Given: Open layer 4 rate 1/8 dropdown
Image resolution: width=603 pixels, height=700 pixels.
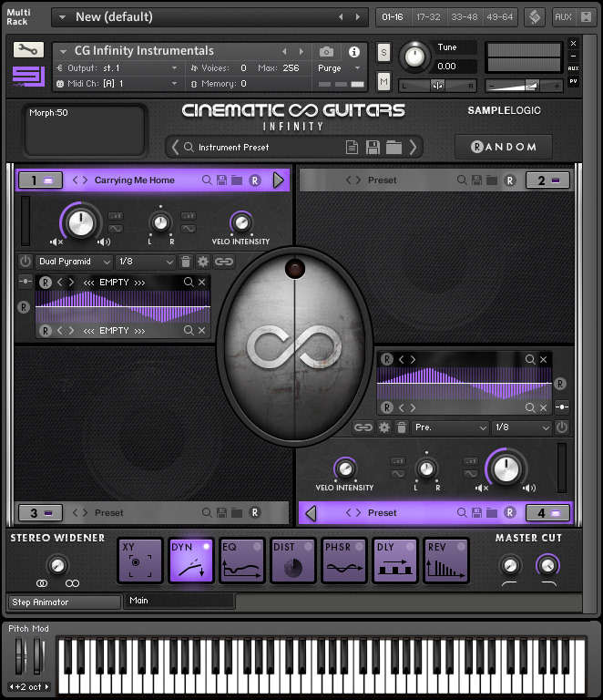Looking at the screenshot, I should (521, 427).
